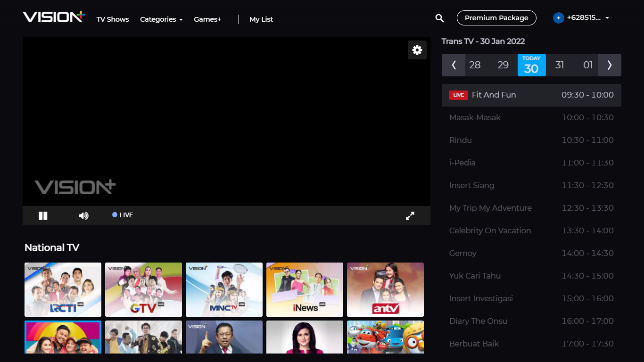Pause the live stream playback
This screenshot has height=362, width=644.
point(43,215)
